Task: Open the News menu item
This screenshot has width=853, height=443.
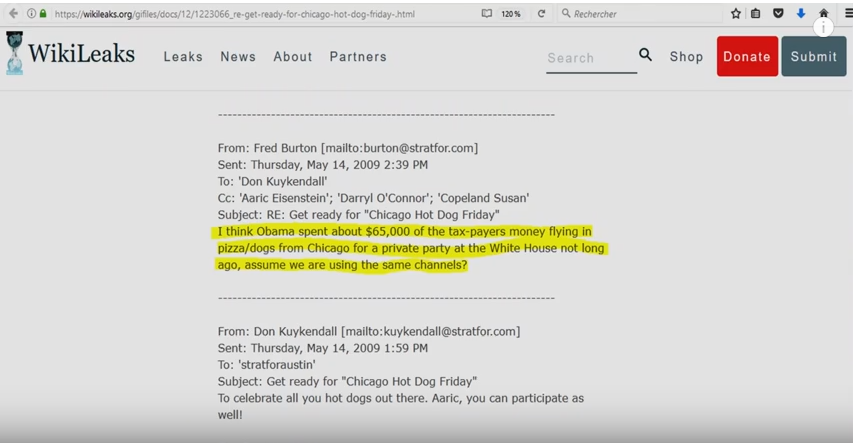Action: 238,57
